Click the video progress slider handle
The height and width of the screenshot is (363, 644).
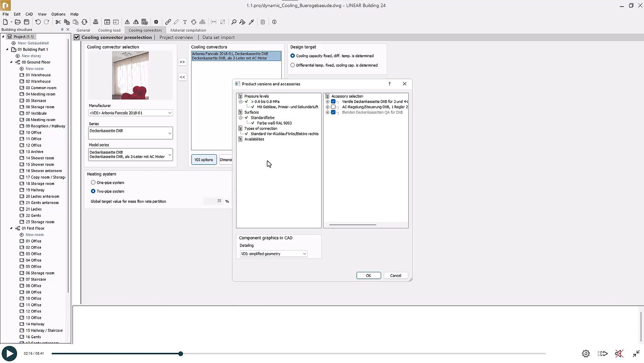(x=181, y=354)
